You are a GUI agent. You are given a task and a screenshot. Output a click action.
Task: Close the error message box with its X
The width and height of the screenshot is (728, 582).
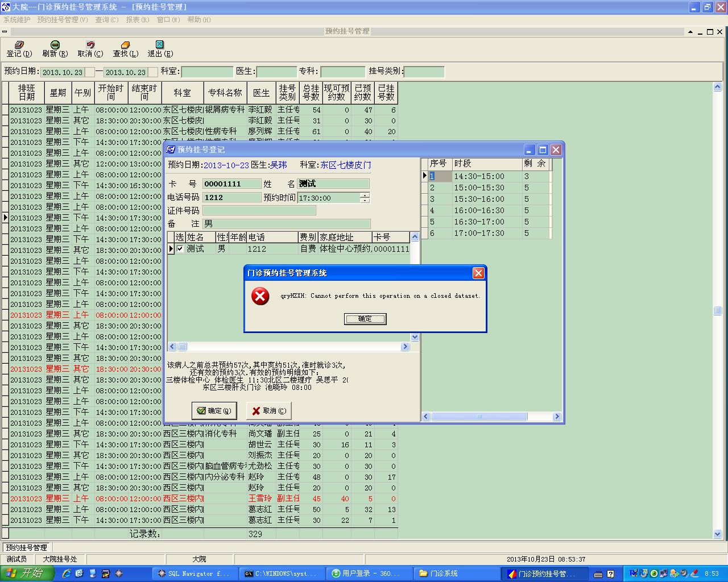478,273
